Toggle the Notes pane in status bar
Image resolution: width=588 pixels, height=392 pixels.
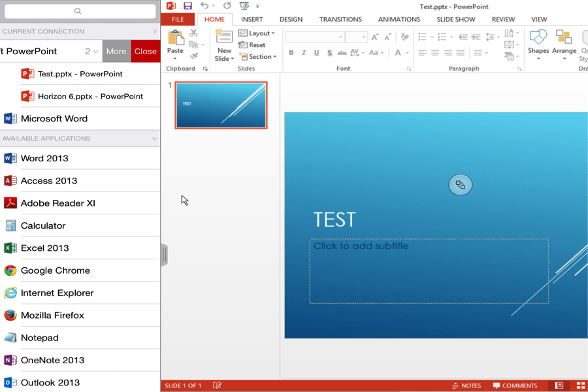(x=466, y=385)
